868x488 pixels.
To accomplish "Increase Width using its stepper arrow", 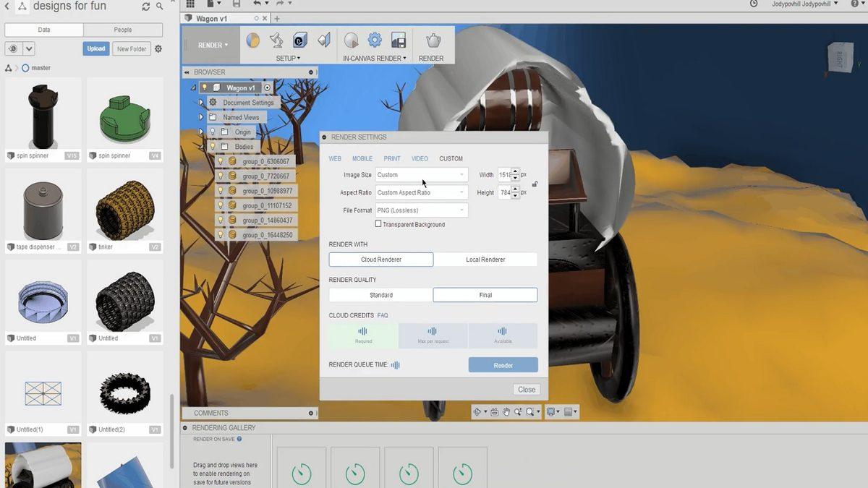I will [515, 172].
